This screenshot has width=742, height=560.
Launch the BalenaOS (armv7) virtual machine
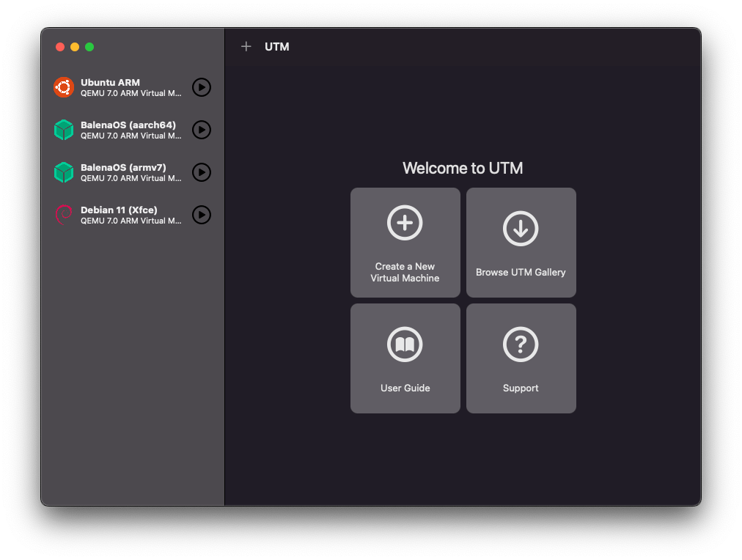pos(201,172)
